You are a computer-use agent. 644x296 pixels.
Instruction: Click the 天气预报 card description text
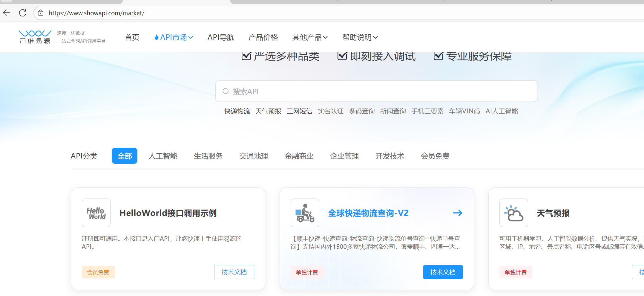[x=572, y=242]
